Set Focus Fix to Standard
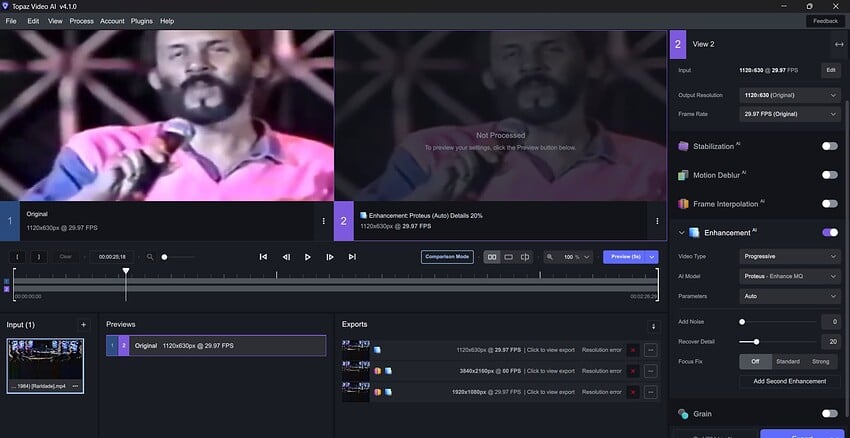The height and width of the screenshot is (438, 850). click(x=788, y=362)
